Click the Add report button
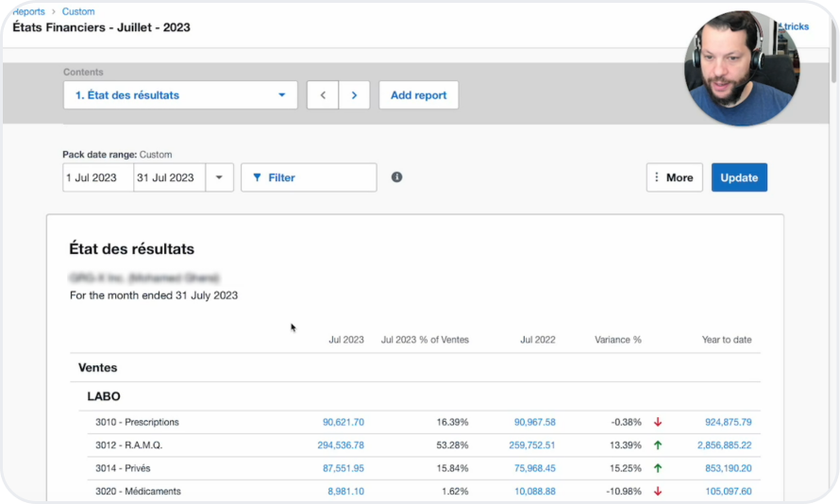The width and height of the screenshot is (840, 504). [418, 95]
